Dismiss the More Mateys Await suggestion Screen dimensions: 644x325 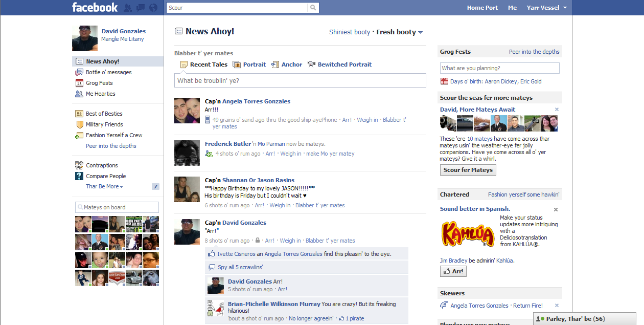click(x=557, y=110)
